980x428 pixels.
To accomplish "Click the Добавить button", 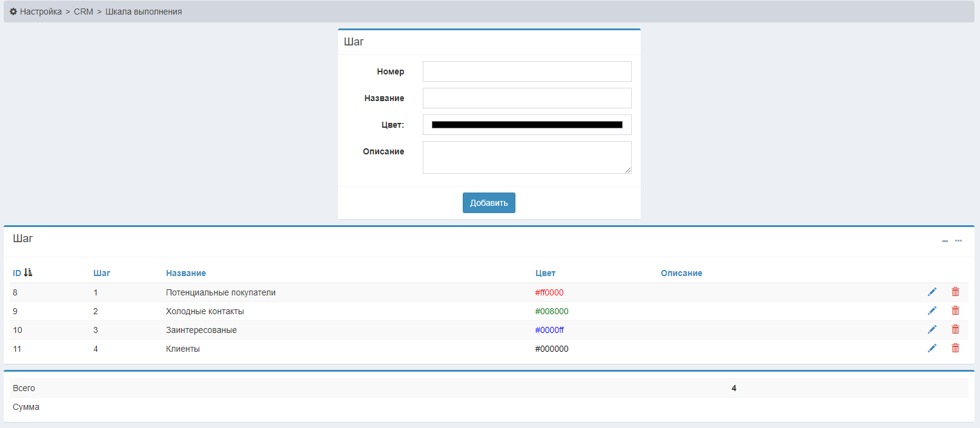I will click(x=489, y=203).
